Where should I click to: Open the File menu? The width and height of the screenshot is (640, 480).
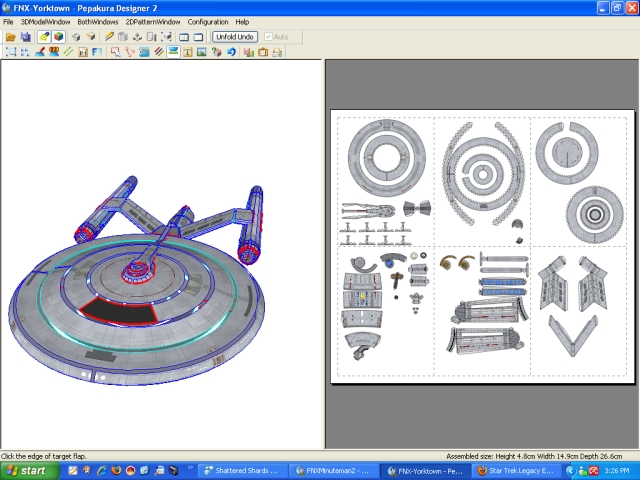8,22
